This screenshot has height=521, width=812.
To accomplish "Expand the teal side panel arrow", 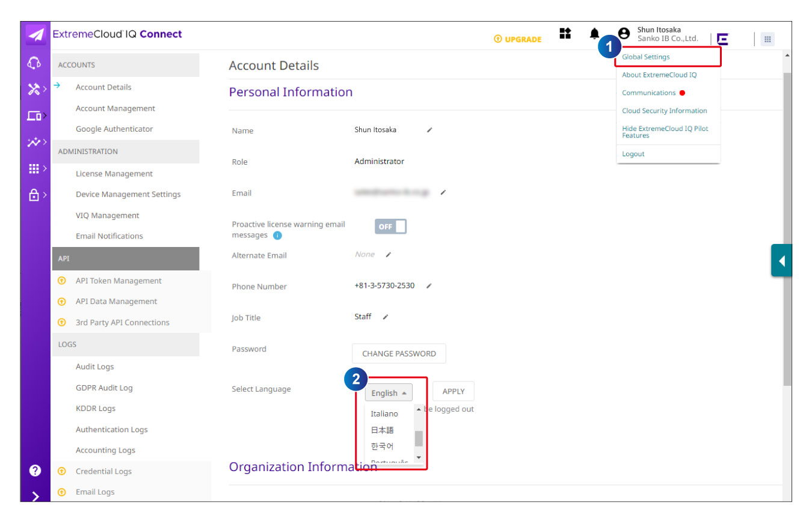I will [781, 260].
